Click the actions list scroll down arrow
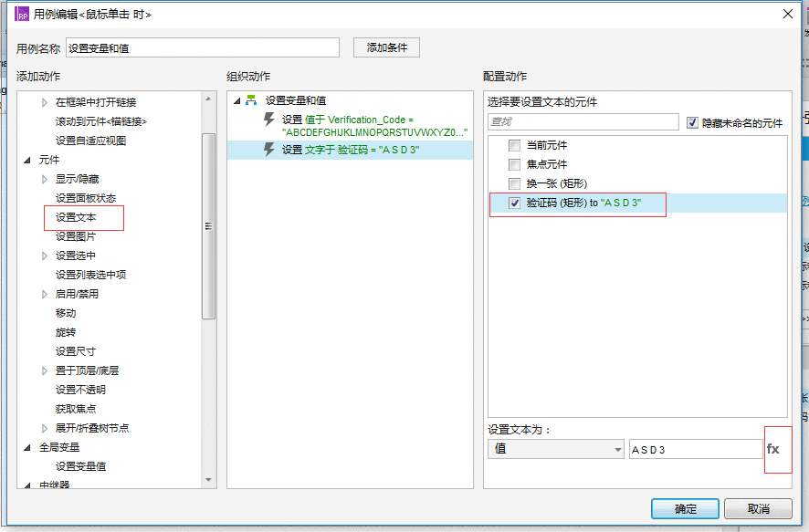 pos(208,480)
